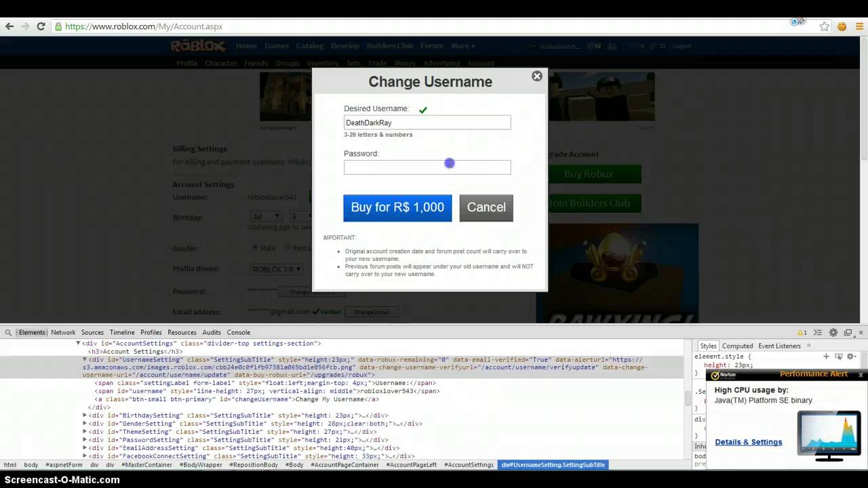Select the h3 Account Settings line
This screenshot has height=488, width=868.
(135, 352)
